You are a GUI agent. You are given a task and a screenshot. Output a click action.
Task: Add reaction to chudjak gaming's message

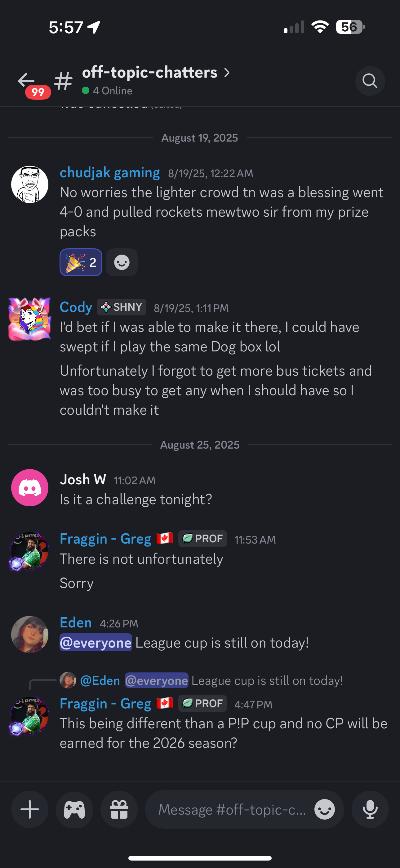point(122,263)
